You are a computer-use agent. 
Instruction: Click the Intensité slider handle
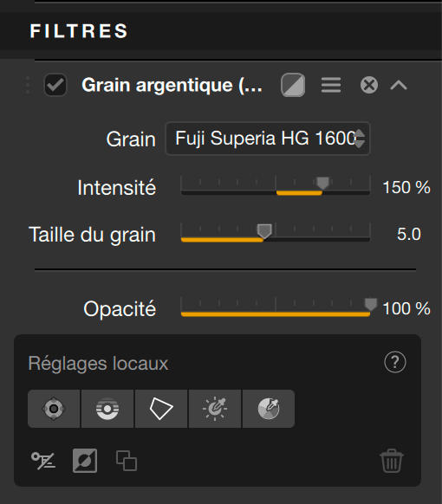[322, 184]
